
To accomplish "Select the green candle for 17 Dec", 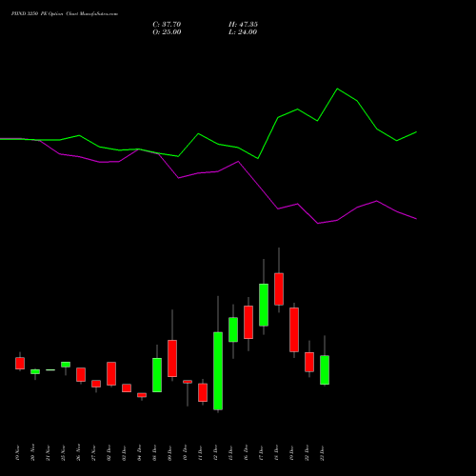I will coord(264,305).
